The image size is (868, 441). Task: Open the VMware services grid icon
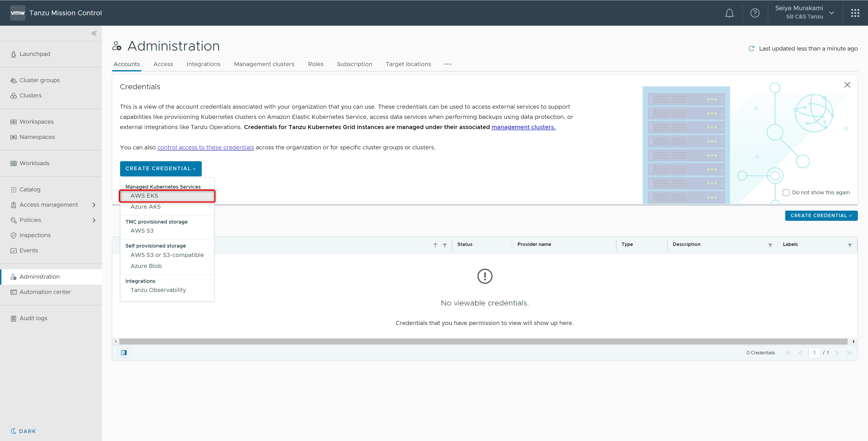pos(855,13)
